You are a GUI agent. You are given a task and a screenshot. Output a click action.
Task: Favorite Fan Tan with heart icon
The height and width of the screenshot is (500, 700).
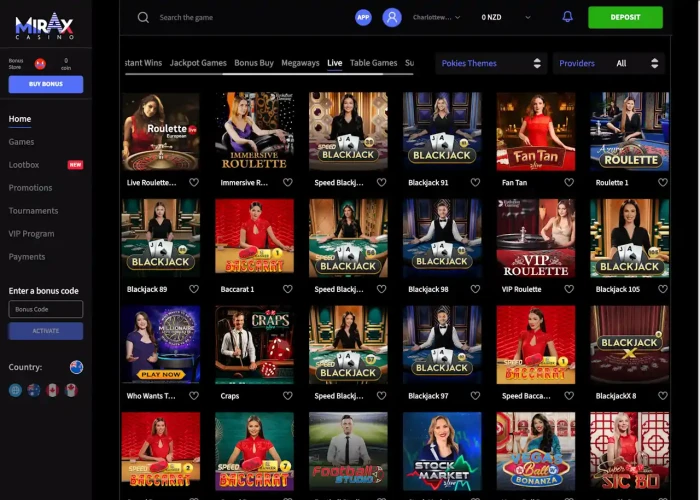click(569, 182)
